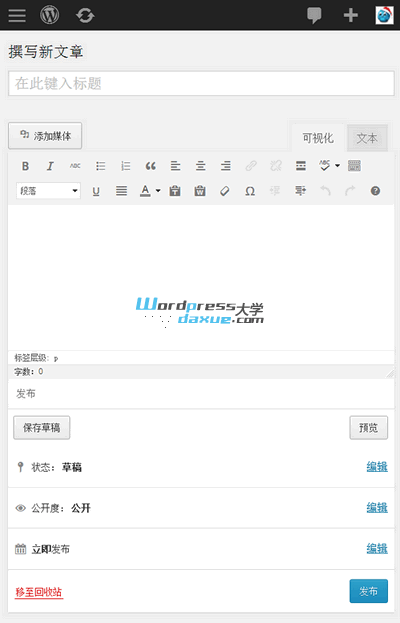This screenshot has height=623, width=400.
Task: Apply strikethrough formatting
Action: click(x=75, y=166)
